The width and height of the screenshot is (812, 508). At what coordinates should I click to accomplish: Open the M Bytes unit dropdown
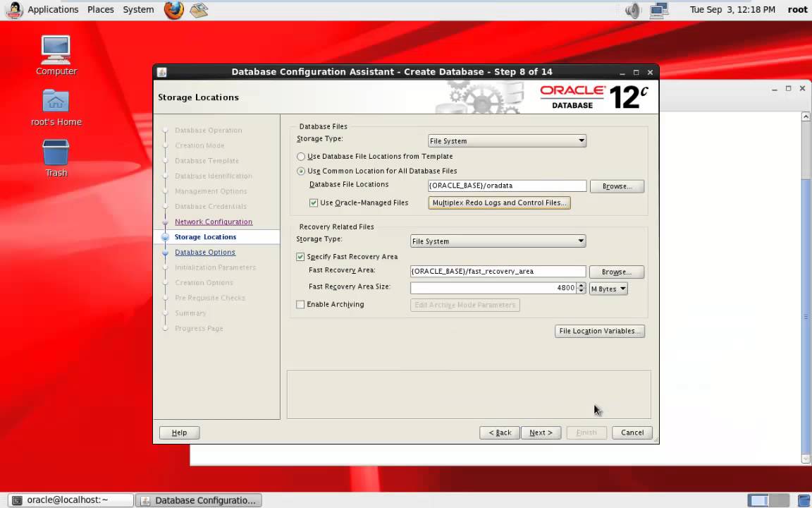608,289
